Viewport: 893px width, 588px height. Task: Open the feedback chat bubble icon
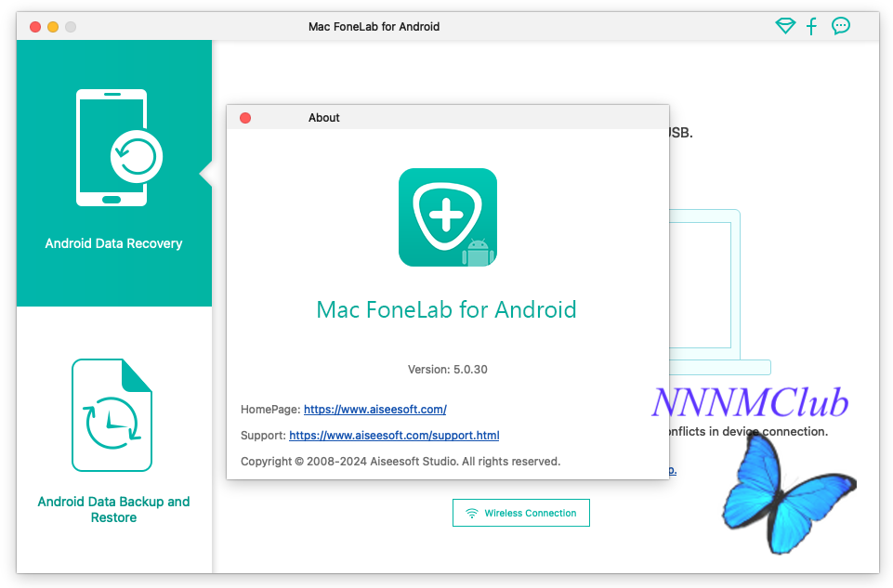tap(841, 26)
